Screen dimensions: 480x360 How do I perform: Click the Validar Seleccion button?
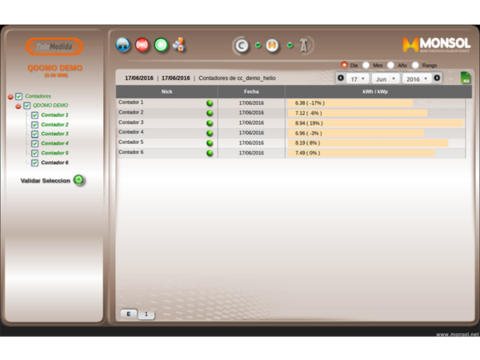click(x=52, y=180)
